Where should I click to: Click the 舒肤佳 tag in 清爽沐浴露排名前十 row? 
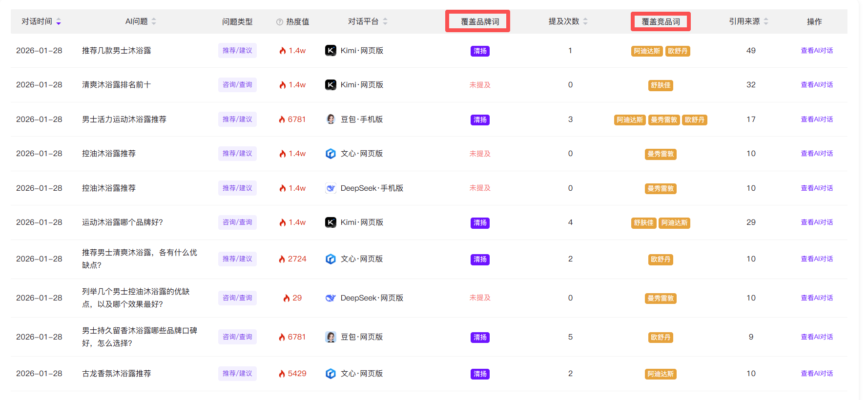coord(661,85)
